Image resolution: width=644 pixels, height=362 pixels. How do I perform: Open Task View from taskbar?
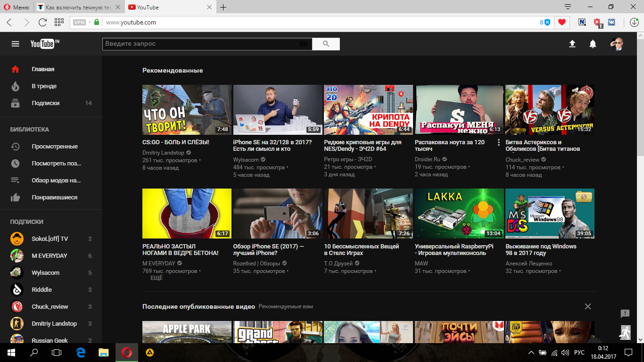tap(56, 353)
